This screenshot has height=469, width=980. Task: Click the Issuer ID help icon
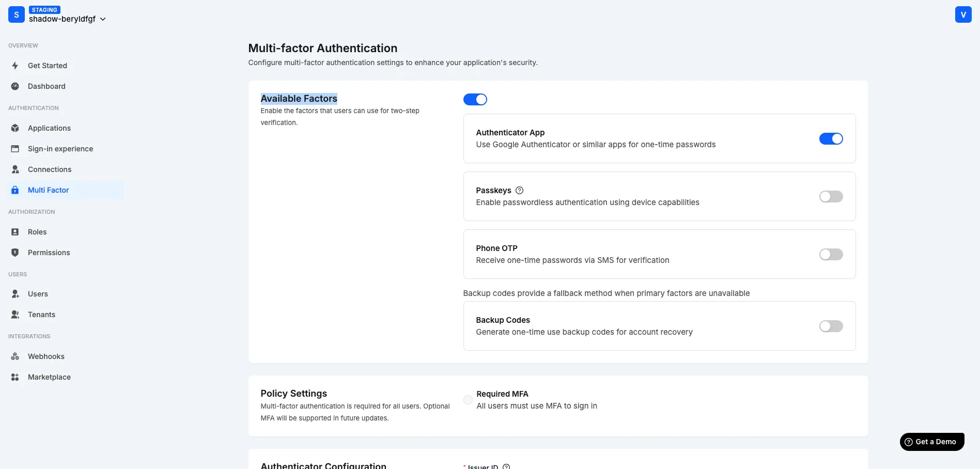tap(507, 466)
